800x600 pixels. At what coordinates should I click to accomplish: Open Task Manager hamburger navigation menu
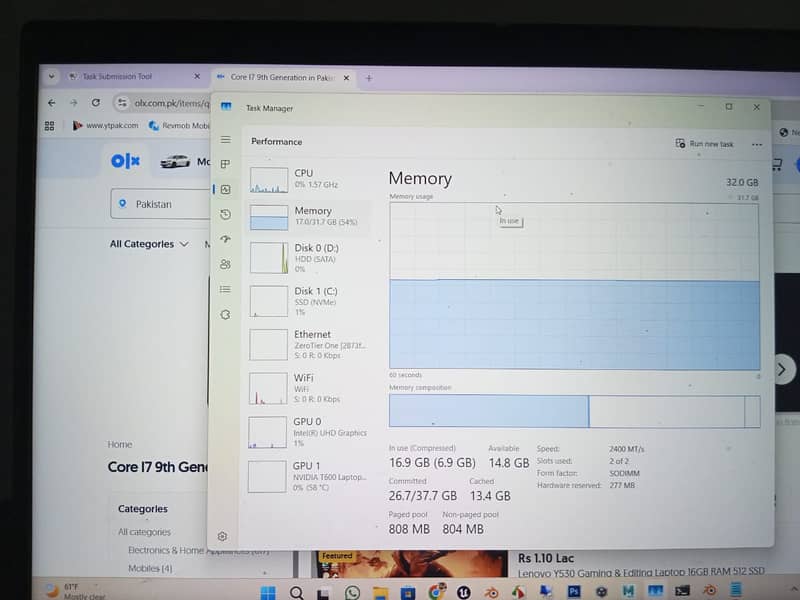pyautogui.click(x=226, y=140)
